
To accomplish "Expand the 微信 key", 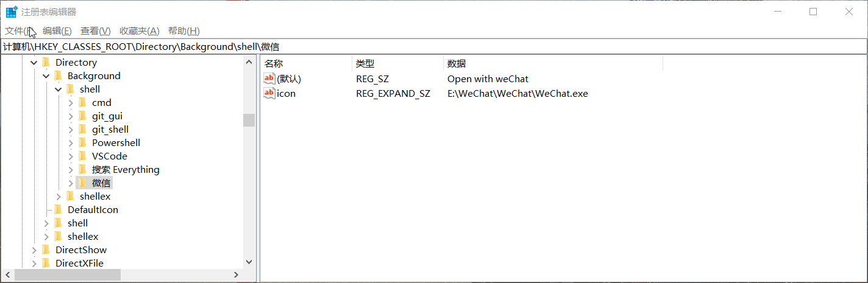I will pos(71,183).
